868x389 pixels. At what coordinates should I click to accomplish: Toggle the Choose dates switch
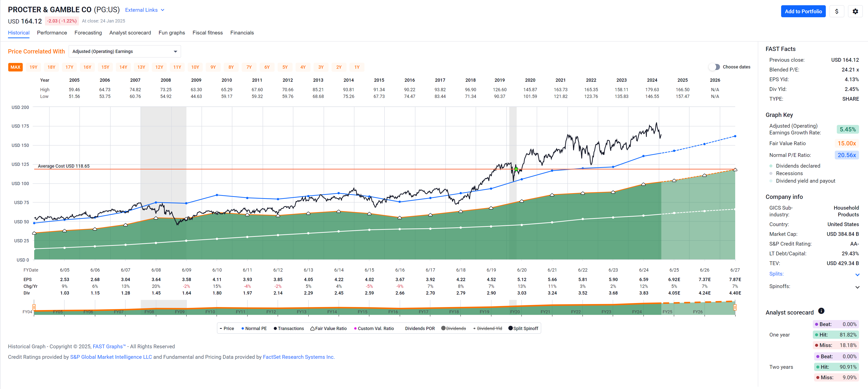[714, 67]
